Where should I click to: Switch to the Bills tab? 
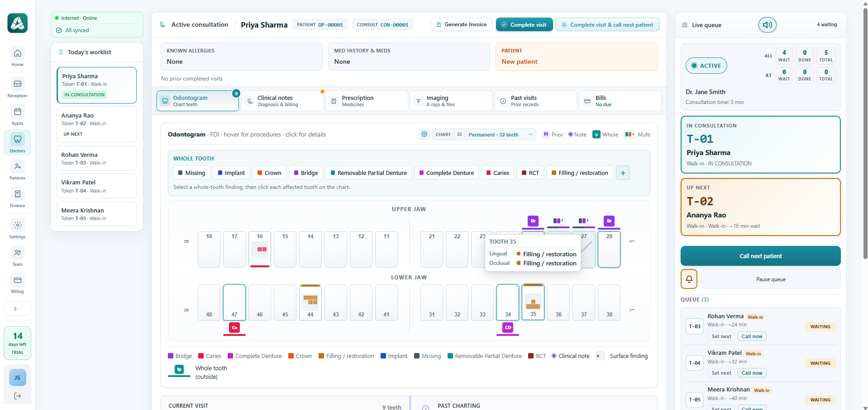(620, 101)
